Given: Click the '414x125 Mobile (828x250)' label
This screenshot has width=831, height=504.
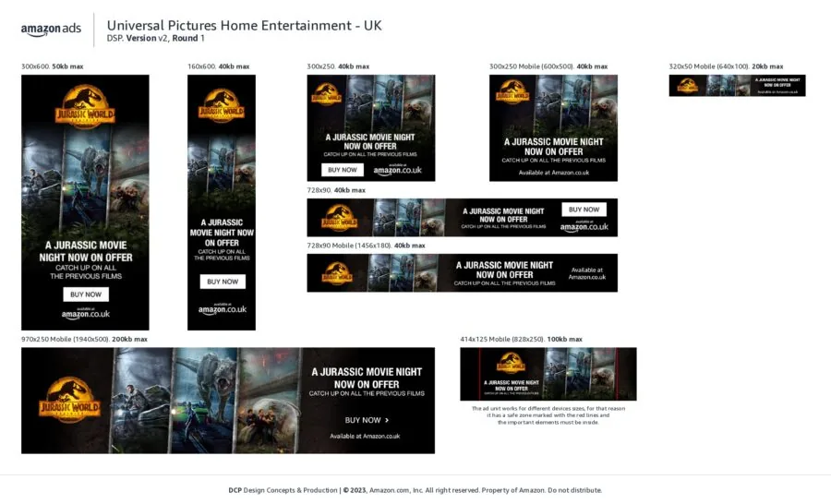Looking at the screenshot, I should [502, 339].
